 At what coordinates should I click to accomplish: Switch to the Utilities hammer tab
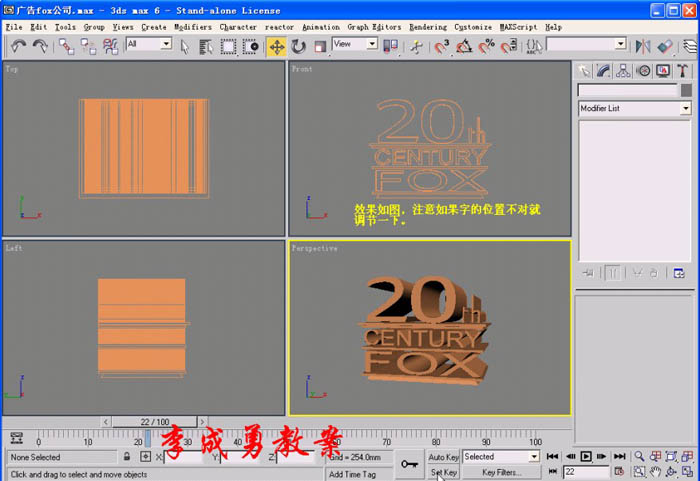pos(683,71)
